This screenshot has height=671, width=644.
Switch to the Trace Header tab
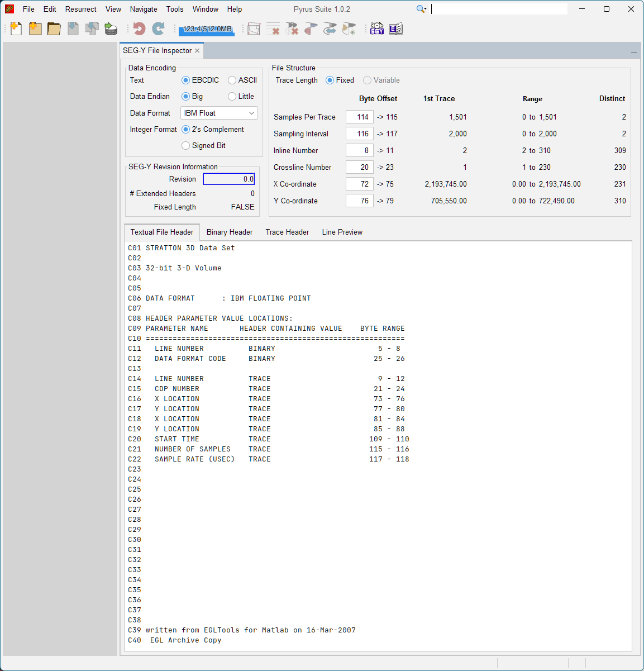click(x=287, y=232)
